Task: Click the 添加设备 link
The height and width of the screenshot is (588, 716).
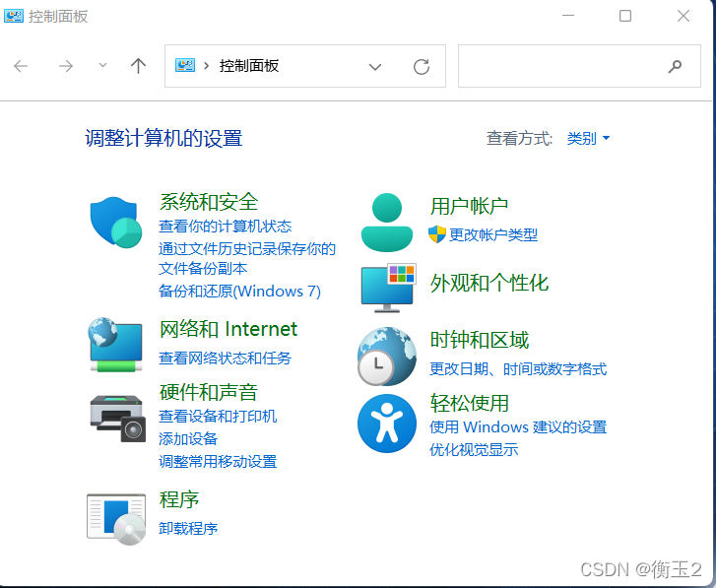Action: [188, 438]
